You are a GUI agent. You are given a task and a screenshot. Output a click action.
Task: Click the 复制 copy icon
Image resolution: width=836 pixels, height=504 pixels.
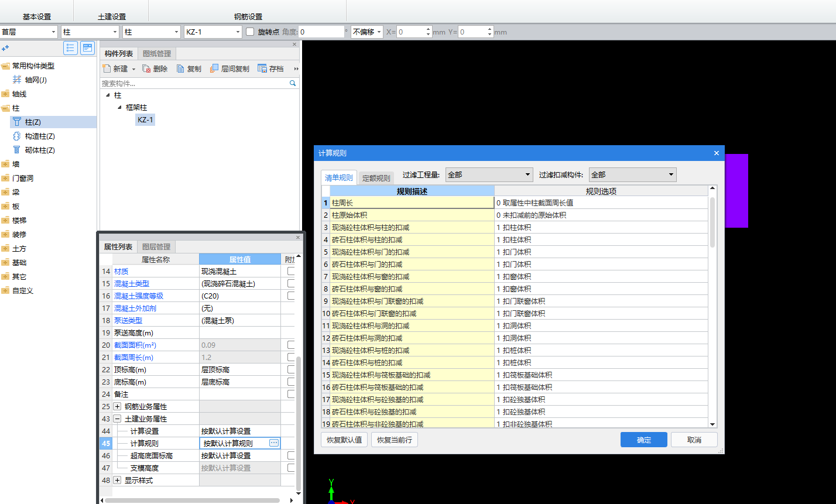click(x=180, y=68)
